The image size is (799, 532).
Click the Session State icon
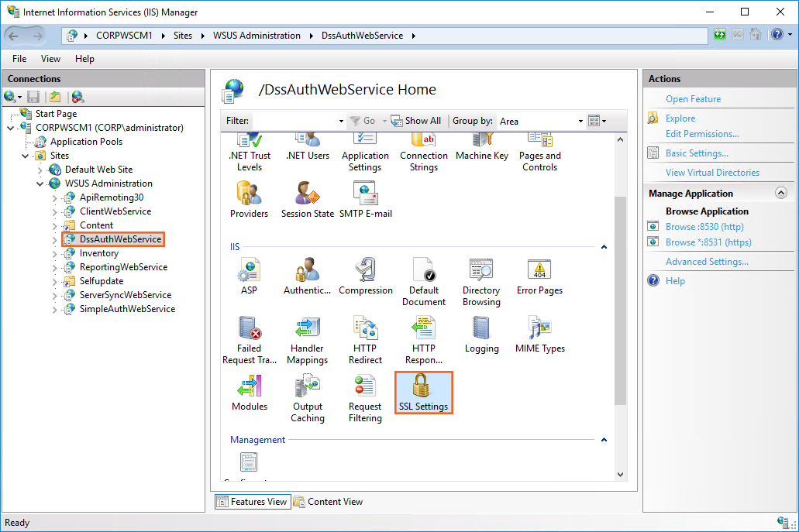coord(308,200)
